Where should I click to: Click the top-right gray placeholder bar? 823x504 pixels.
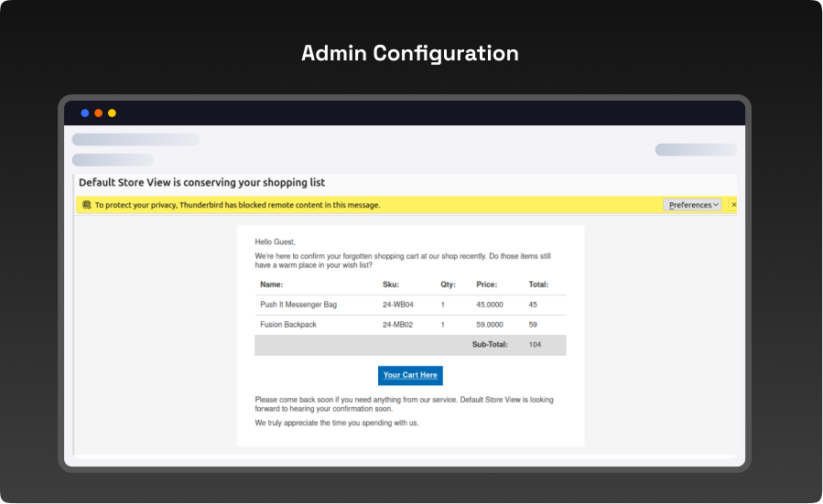coord(696,150)
